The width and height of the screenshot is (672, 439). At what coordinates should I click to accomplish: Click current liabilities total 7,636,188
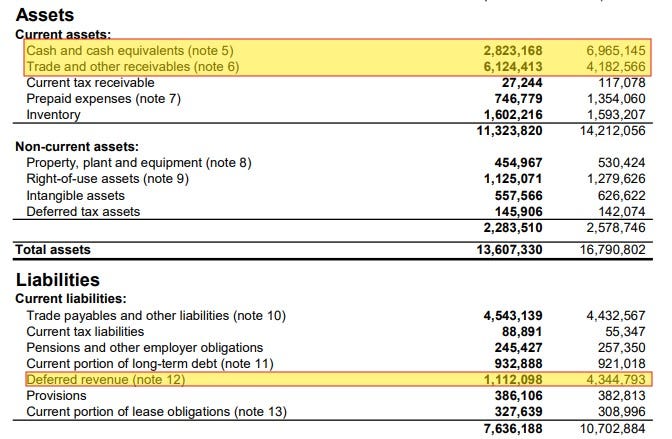(513, 429)
